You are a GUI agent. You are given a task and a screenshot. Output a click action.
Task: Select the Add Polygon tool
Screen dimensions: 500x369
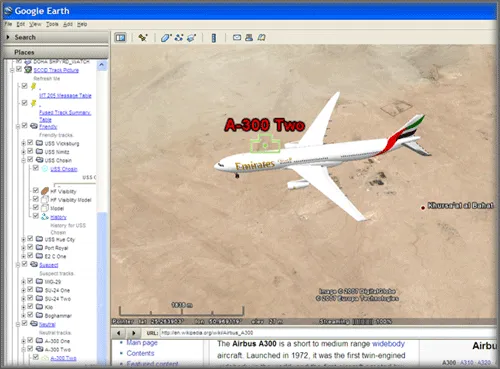(166, 38)
